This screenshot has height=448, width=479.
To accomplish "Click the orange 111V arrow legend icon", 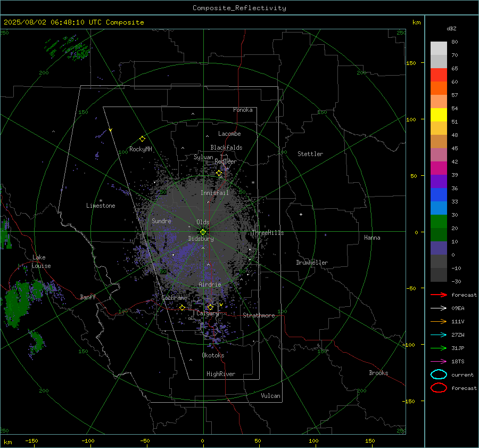I will pyautogui.click(x=439, y=321).
